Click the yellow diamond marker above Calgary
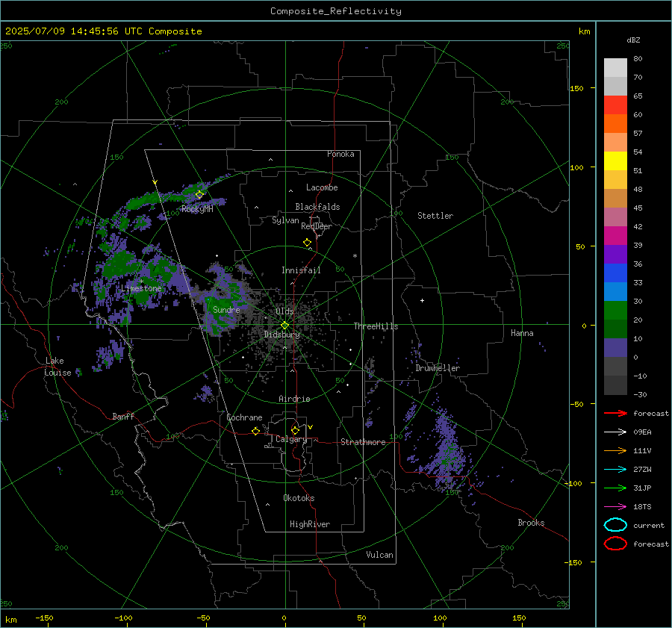The width and height of the screenshot is (672, 628). tap(295, 430)
